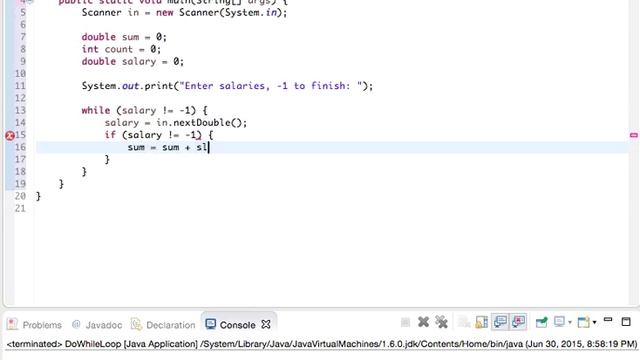
Task: Select the Console tab
Action: [238, 325]
